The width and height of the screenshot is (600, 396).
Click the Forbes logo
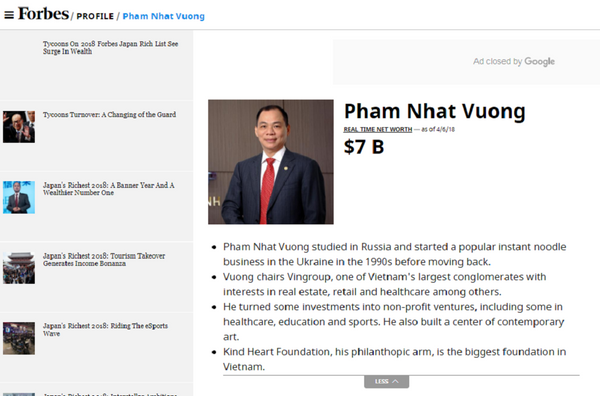tap(43, 14)
